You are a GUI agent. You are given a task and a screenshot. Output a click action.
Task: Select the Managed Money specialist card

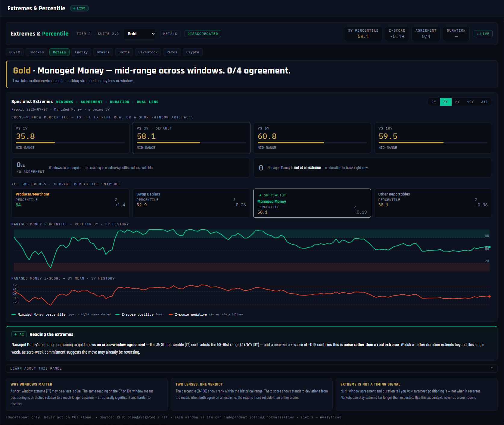(312, 203)
